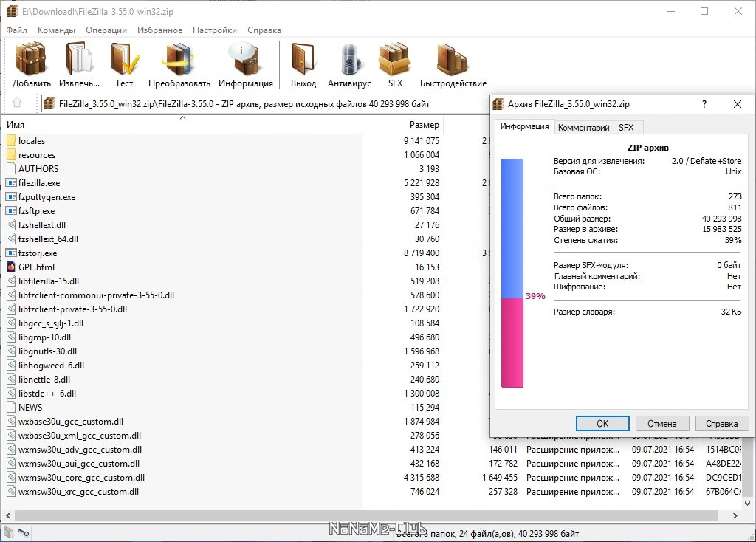Sort by the Размер column header
The width and height of the screenshot is (756, 542).
coord(402,124)
